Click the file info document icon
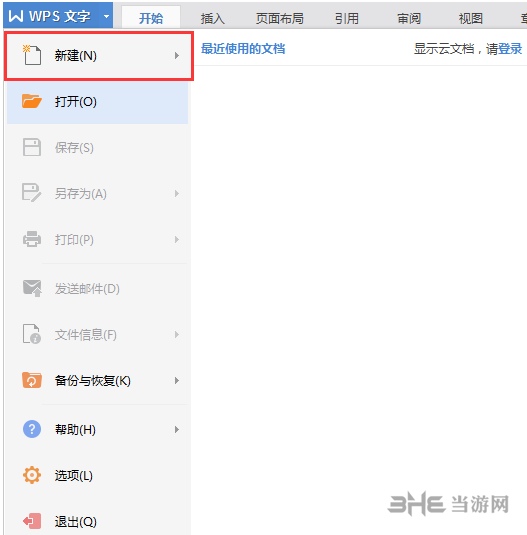 [32, 334]
